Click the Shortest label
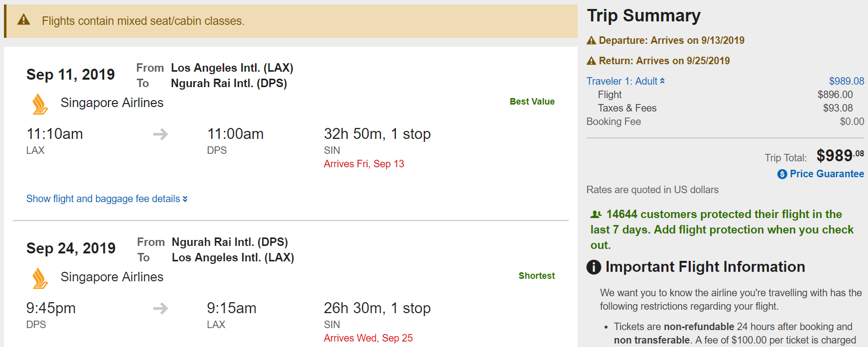 pyautogui.click(x=536, y=276)
